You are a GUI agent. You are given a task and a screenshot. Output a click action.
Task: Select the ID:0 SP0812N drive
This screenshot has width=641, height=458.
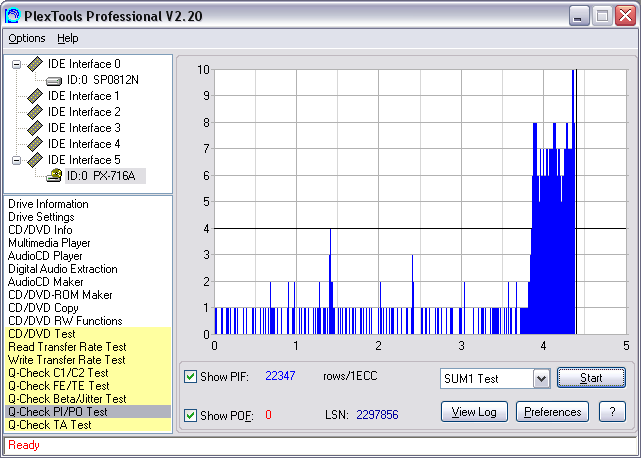pos(103,80)
